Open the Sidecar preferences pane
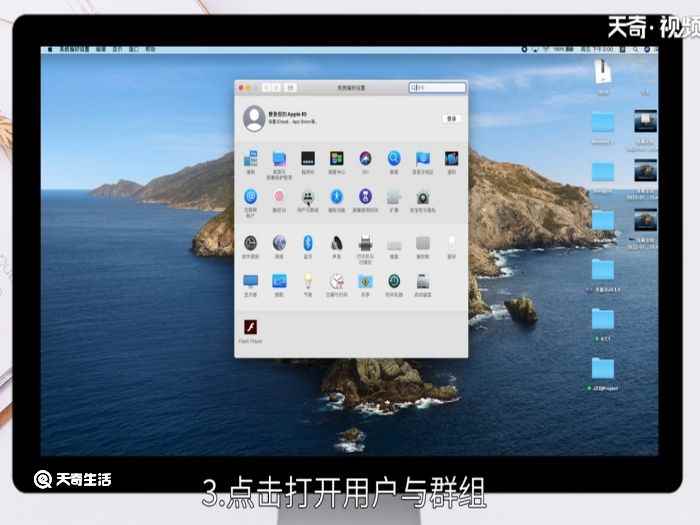This screenshot has height=525, width=700. click(279, 281)
